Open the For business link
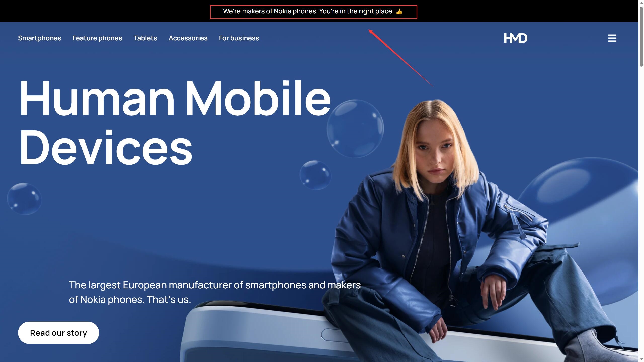 (239, 38)
